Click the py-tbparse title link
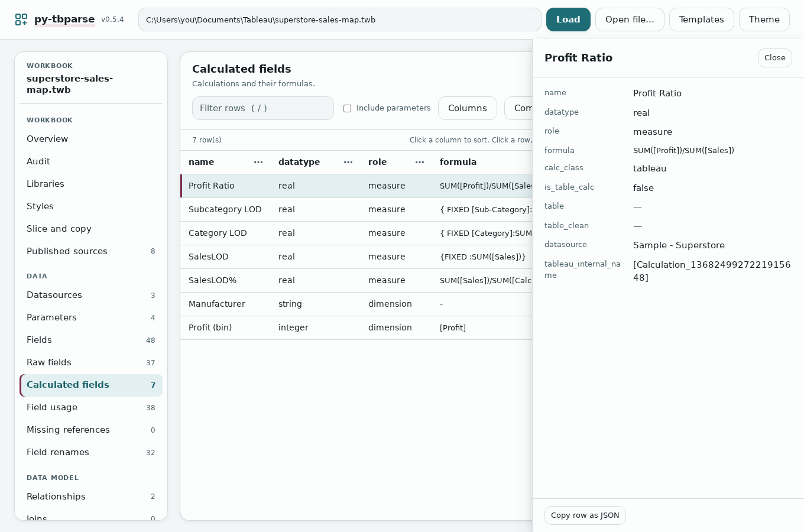804x532 pixels. click(64, 20)
